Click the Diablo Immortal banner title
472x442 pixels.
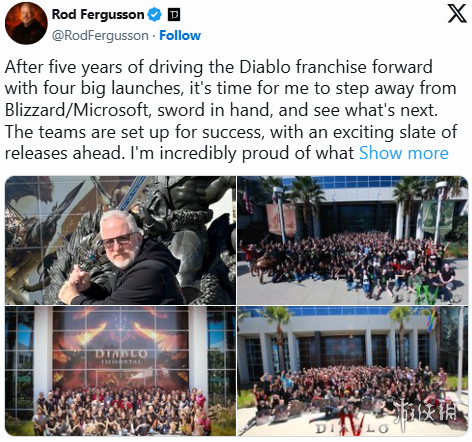121,356
